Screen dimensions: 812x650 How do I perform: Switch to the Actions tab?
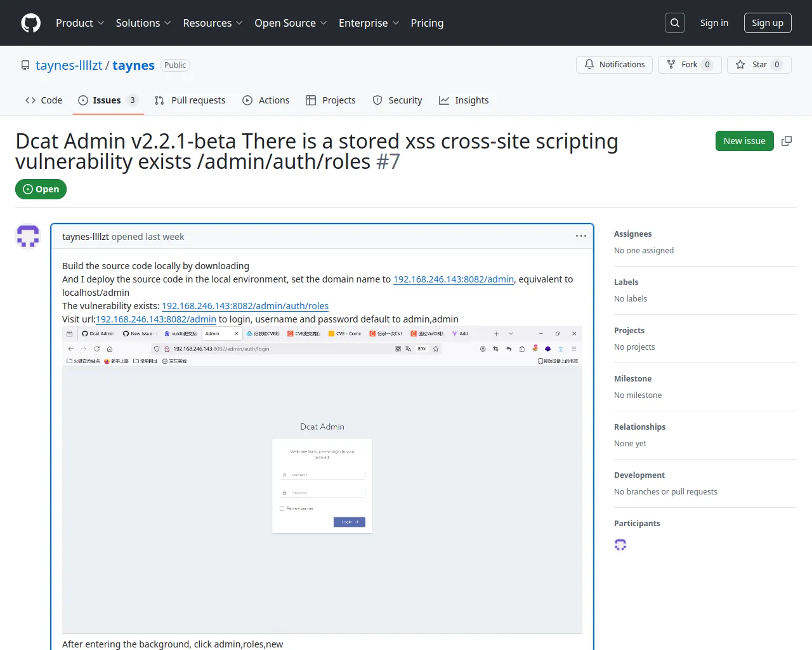tap(266, 100)
